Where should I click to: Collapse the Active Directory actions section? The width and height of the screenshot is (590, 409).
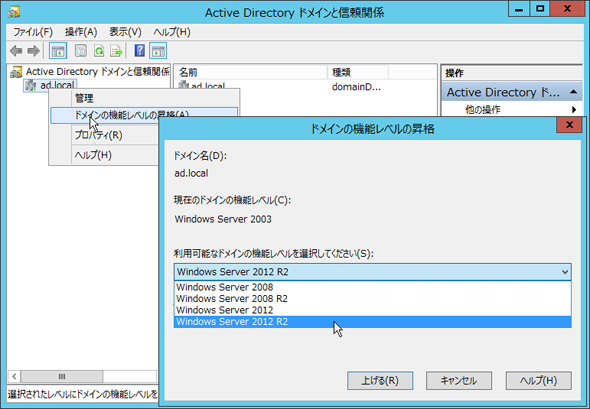coord(573,92)
